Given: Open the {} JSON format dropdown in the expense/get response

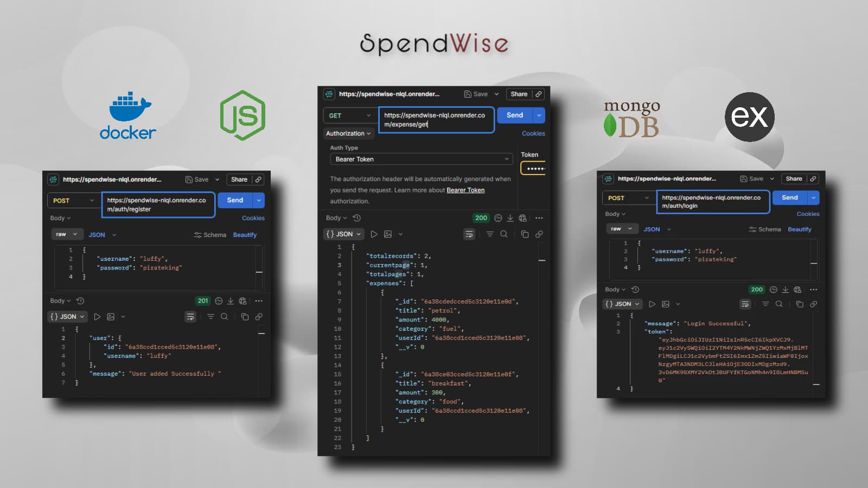Looking at the screenshot, I should (x=343, y=234).
